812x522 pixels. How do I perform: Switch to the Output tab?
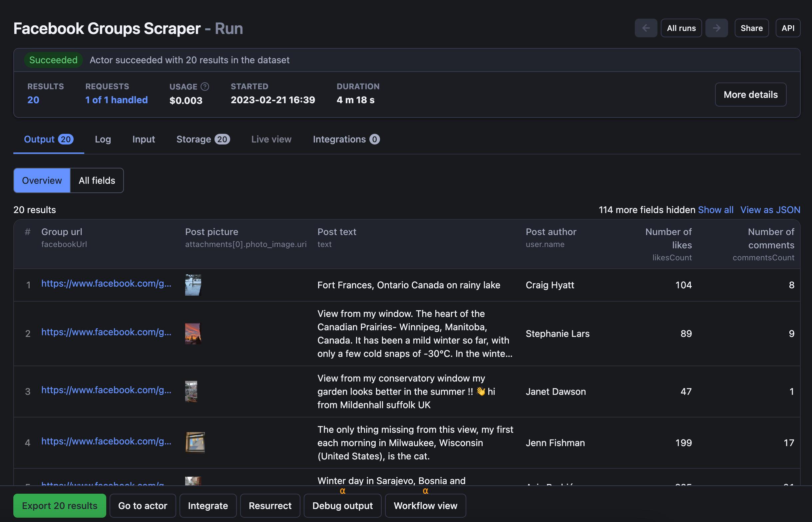(49, 139)
